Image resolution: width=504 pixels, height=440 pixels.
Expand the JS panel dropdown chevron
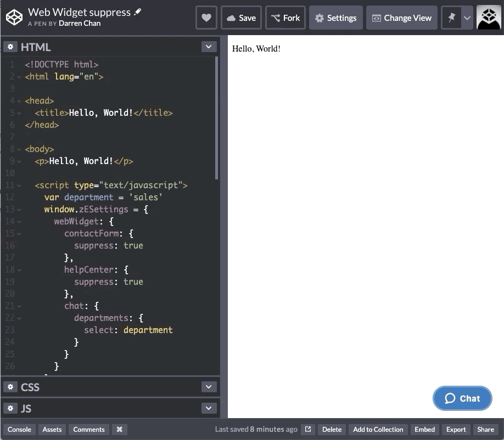[209, 408]
